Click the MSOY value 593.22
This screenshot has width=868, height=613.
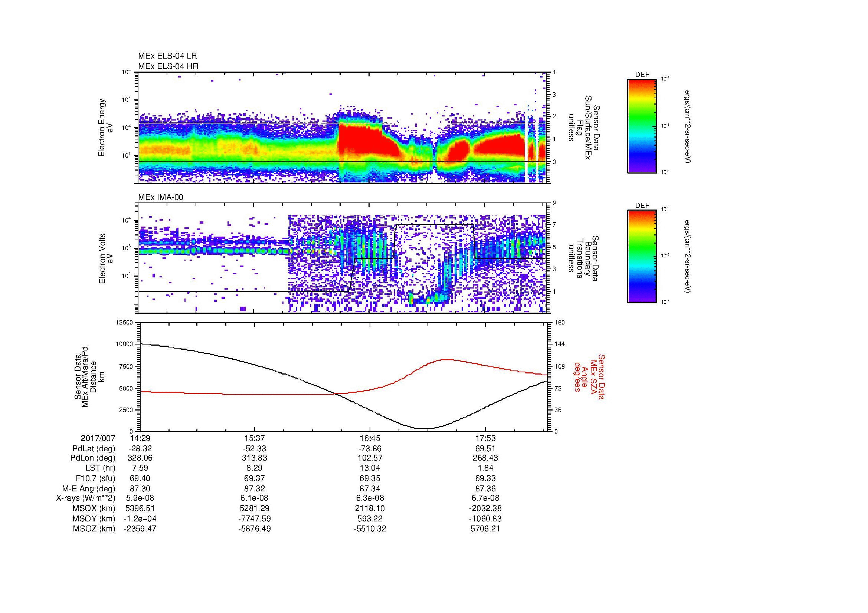pyautogui.click(x=370, y=519)
